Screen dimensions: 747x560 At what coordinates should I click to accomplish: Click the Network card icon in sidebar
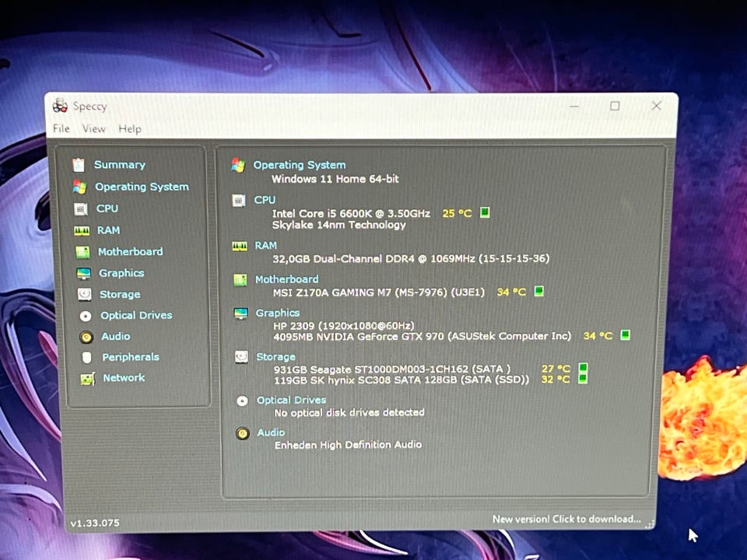pyautogui.click(x=88, y=379)
